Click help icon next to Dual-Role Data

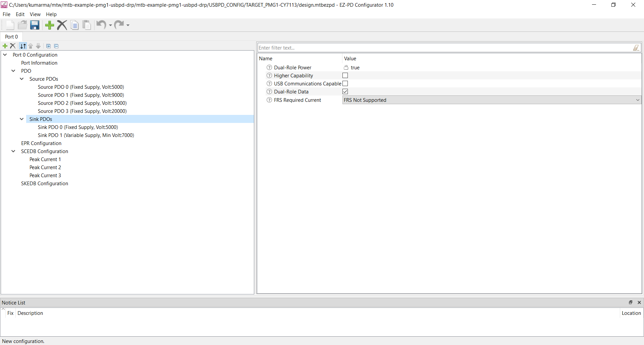pos(269,92)
